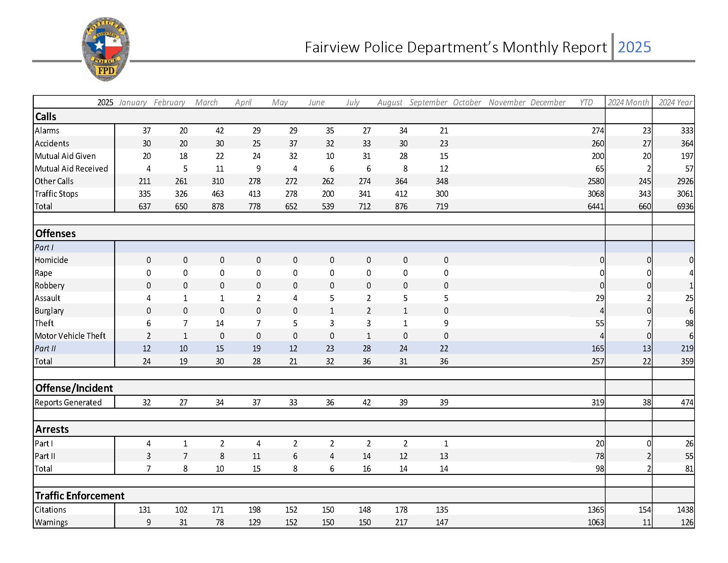Click the Motor Vehicle Theft row label
The height and width of the screenshot is (563, 728).
click(x=71, y=336)
